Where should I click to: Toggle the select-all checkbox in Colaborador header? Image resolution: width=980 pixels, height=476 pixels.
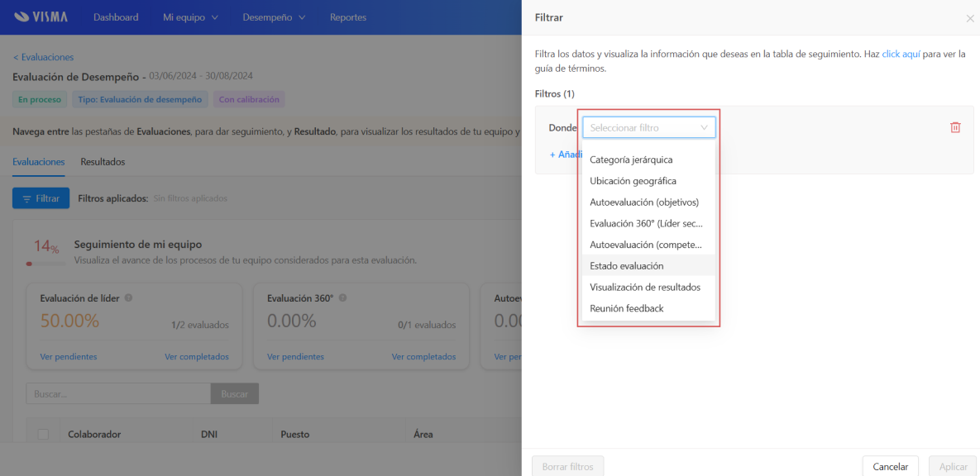(x=43, y=434)
